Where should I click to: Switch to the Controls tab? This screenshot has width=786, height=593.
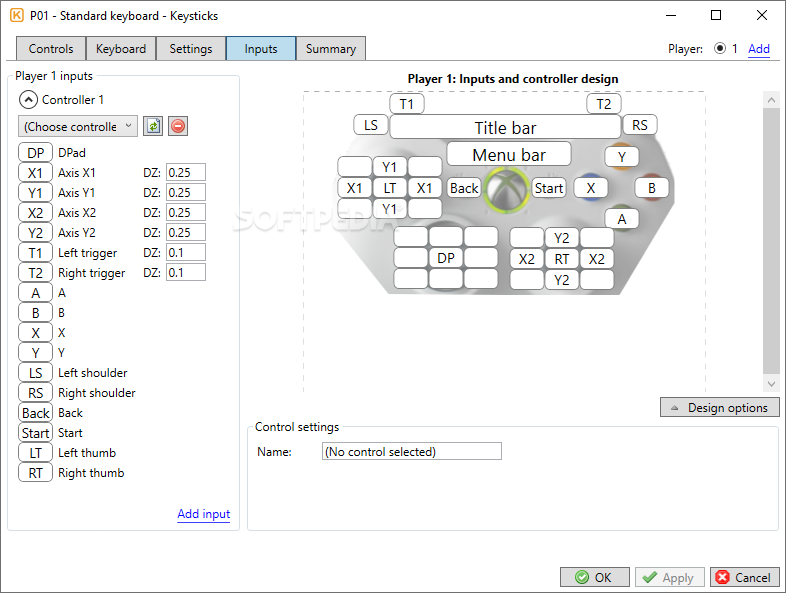(x=51, y=49)
